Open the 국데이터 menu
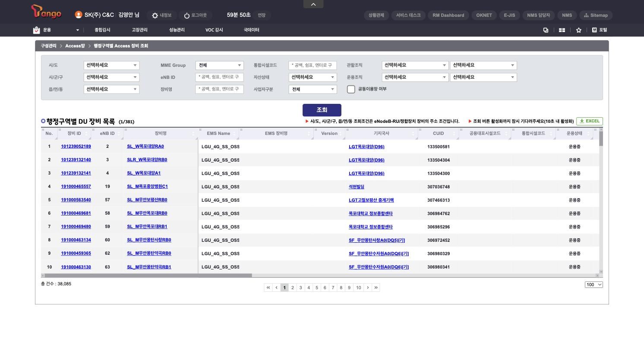The width and height of the screenshot is (644, 350). coord(251,30)
